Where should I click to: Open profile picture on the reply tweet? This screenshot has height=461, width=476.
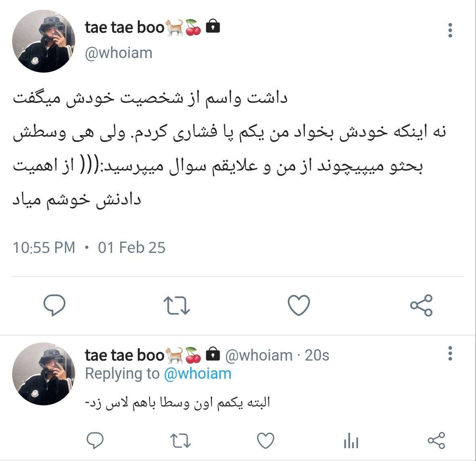click(44, 373)
